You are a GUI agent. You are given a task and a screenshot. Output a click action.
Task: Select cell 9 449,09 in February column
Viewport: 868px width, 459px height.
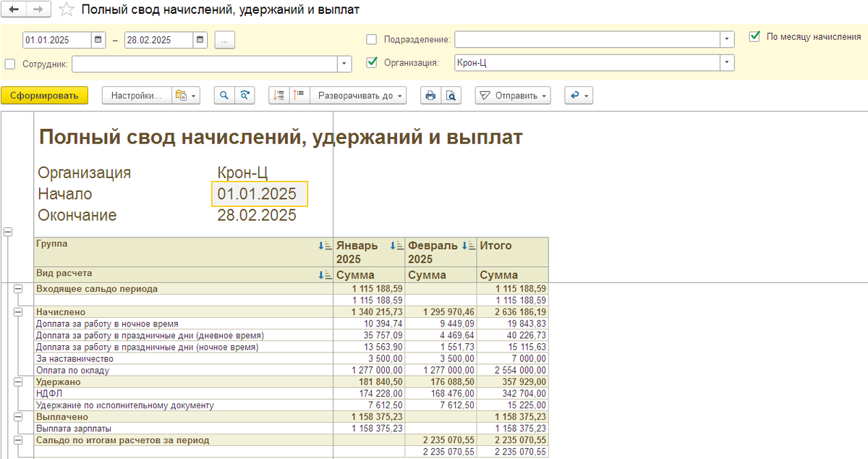coord(441,324)
